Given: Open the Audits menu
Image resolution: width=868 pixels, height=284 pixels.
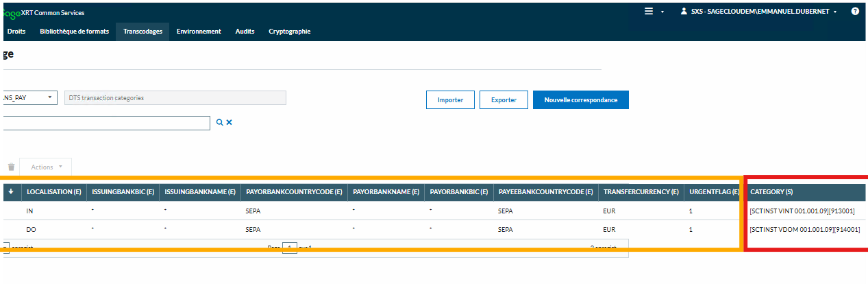Looking at the screenshot, I should click(x=245, y=31).
